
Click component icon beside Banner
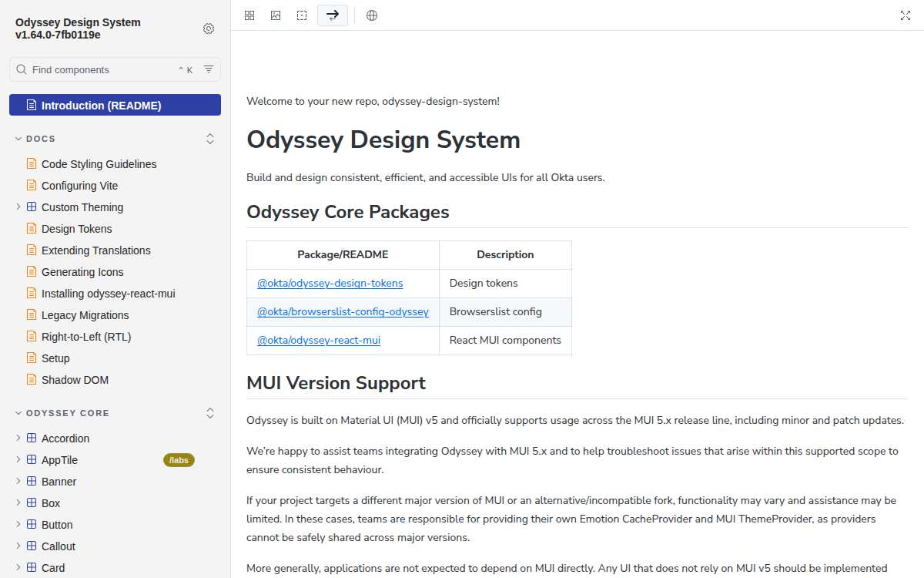(x=32, y=482)
